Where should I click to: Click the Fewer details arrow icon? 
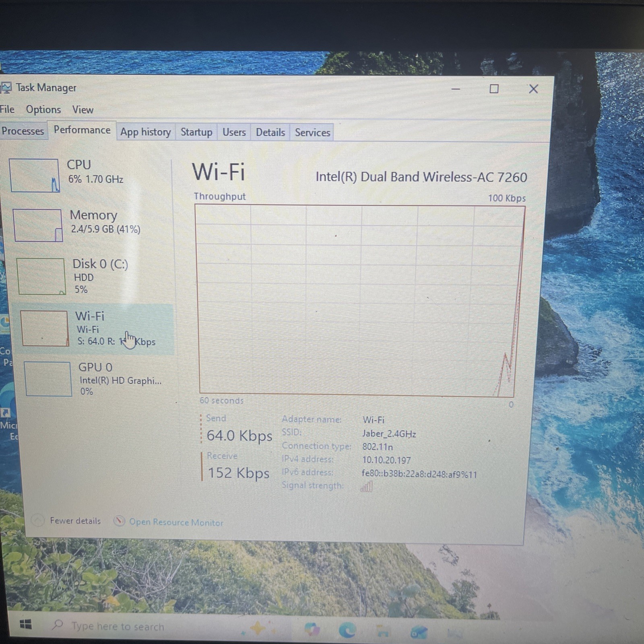click(x=38, y=521)
